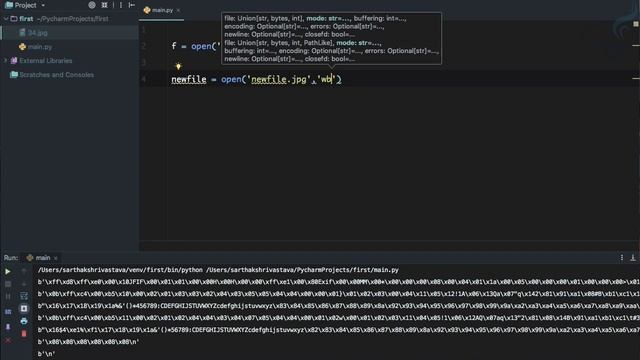Screen dimensions: 640x360
Task: Print the Run console output
Action: click(24, 321)
